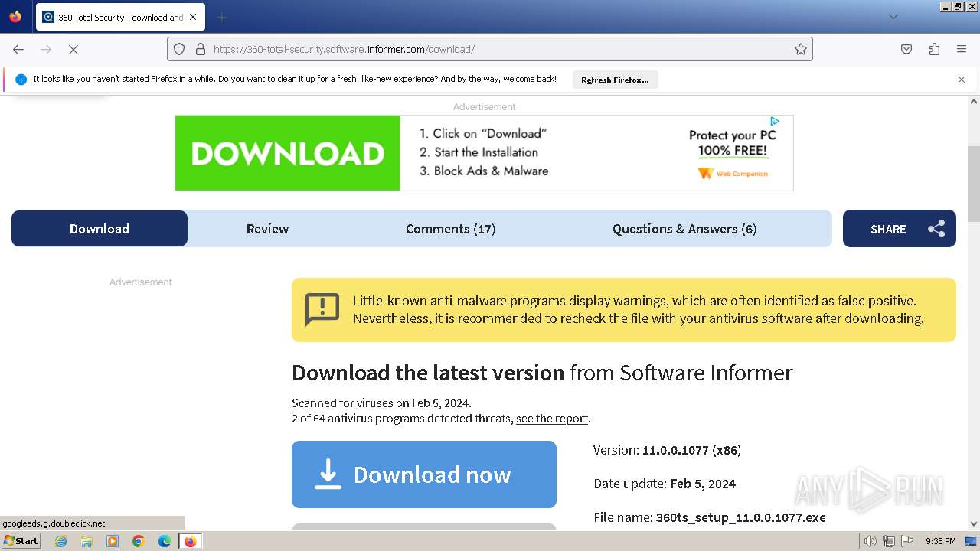Click the download arrow icon
This screenshot has width=980, height=551.
click(x=328, y=474)
